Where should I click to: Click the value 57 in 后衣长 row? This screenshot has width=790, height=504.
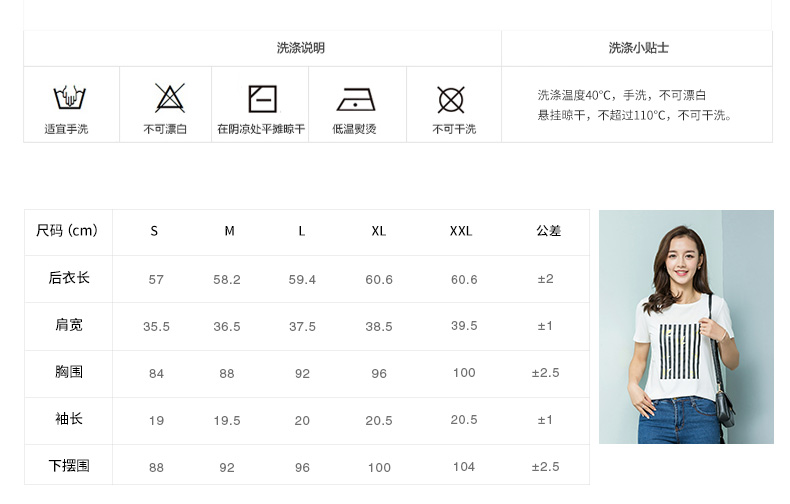[156, 280]
